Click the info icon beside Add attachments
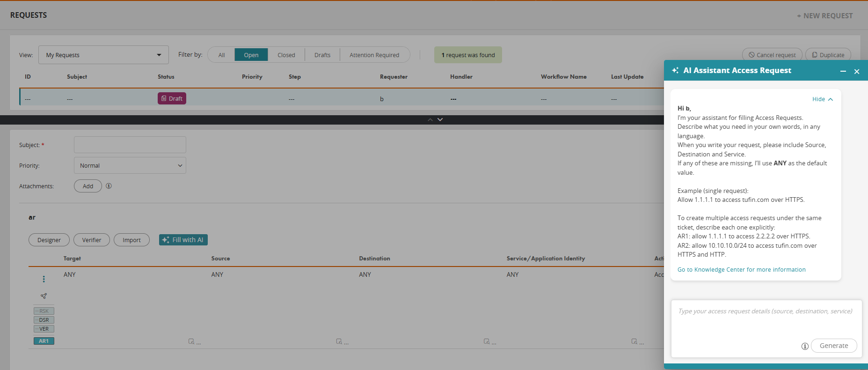The width and height of the screenshot is (868, 370). [109, 186]
